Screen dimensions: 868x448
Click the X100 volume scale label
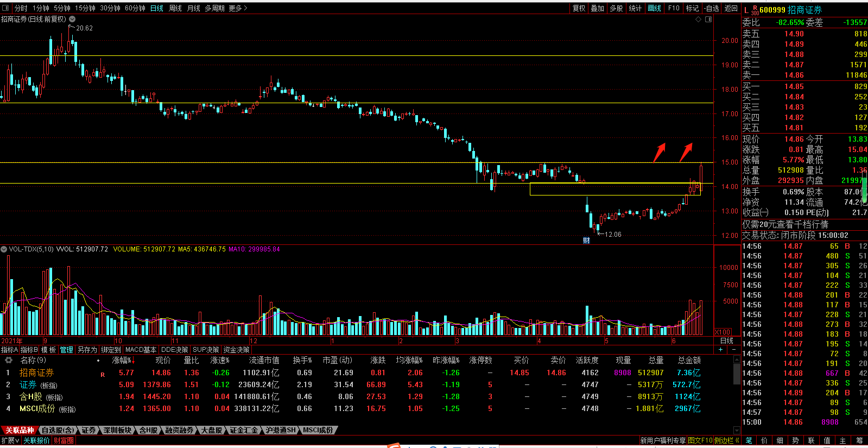[x=723, y=332]
